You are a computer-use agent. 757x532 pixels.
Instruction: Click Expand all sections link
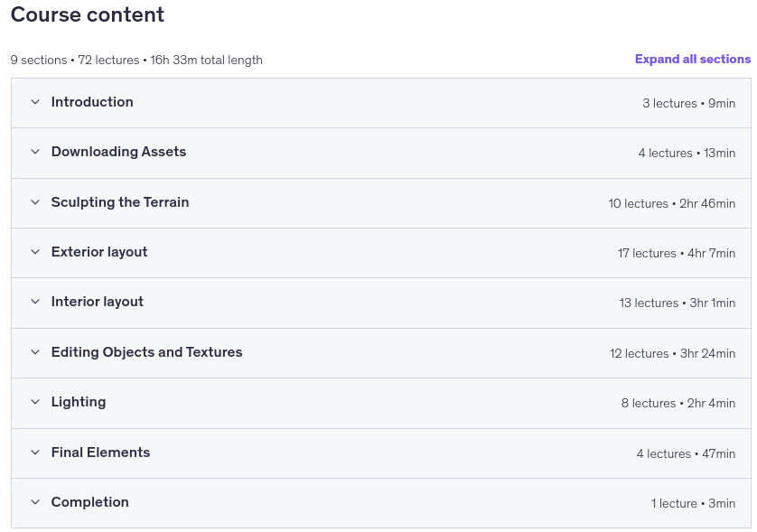pos(693,59)
